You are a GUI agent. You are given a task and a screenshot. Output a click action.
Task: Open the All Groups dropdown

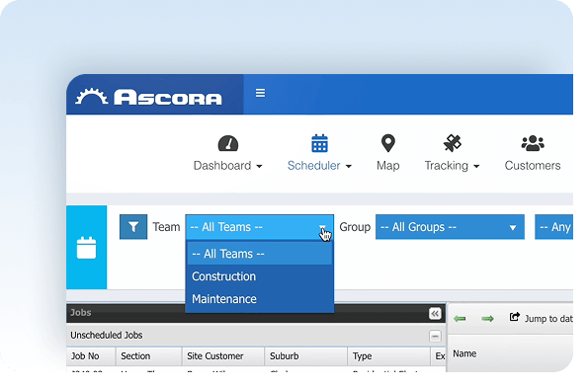[450, 227]
